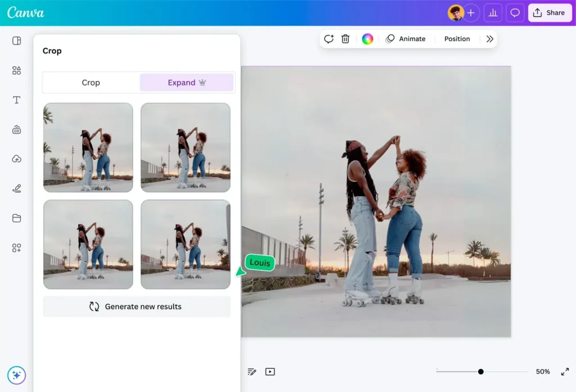Select the Text tool in the sidebar
The image size is (576, 392).
click(x=16, y=100)
